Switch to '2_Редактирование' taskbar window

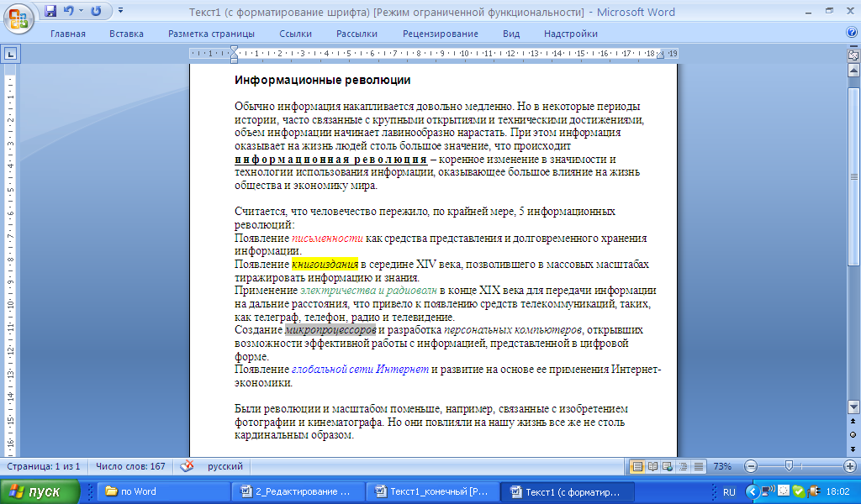click(x=298, y=491)
